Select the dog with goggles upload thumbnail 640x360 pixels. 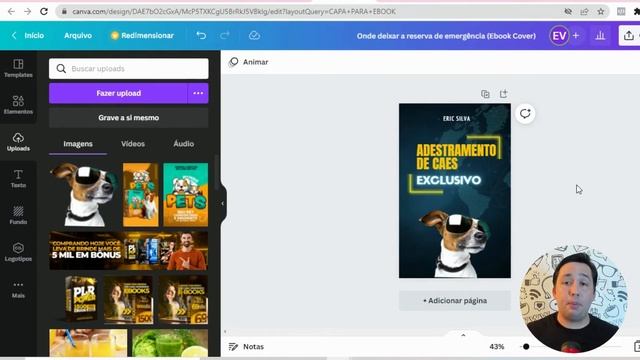click(x=84, y=195)
